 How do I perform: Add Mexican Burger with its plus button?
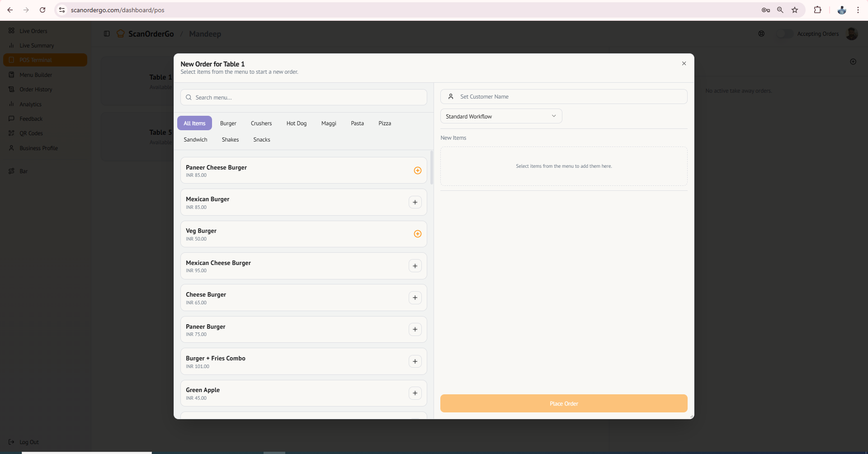pos(415,202)
